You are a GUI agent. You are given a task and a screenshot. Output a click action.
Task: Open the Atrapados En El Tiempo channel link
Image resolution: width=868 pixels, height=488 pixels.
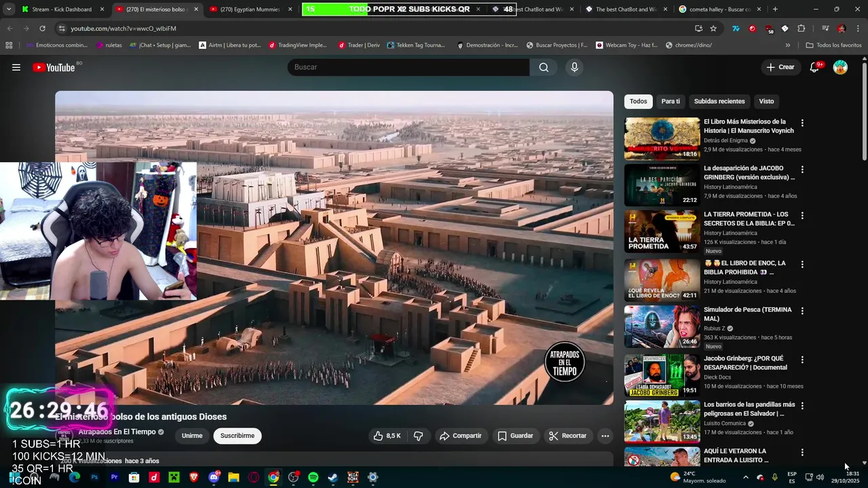[x=117, y=432]
